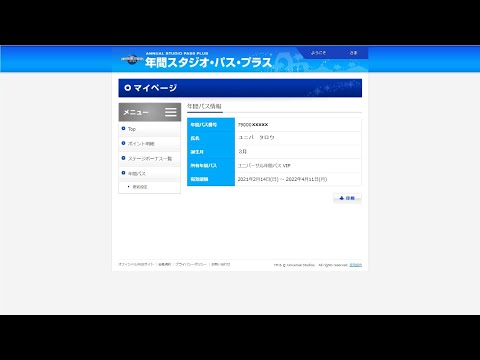Viewport: 480px width, 360px height.
Task: Click the pass number value 79000XXXXX
Action: [253, 125]
